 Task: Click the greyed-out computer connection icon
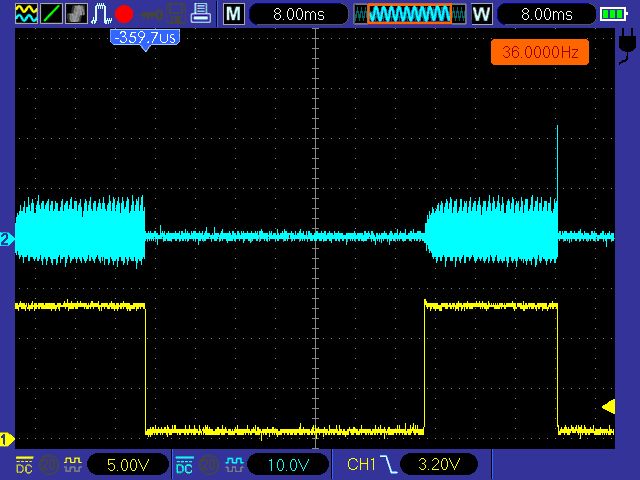point(175,14)
